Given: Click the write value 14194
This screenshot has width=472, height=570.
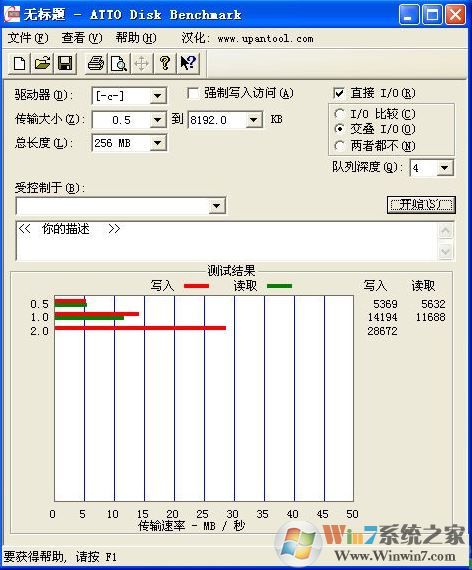Looking at the screenshot, I should click(x=382, y=317).
